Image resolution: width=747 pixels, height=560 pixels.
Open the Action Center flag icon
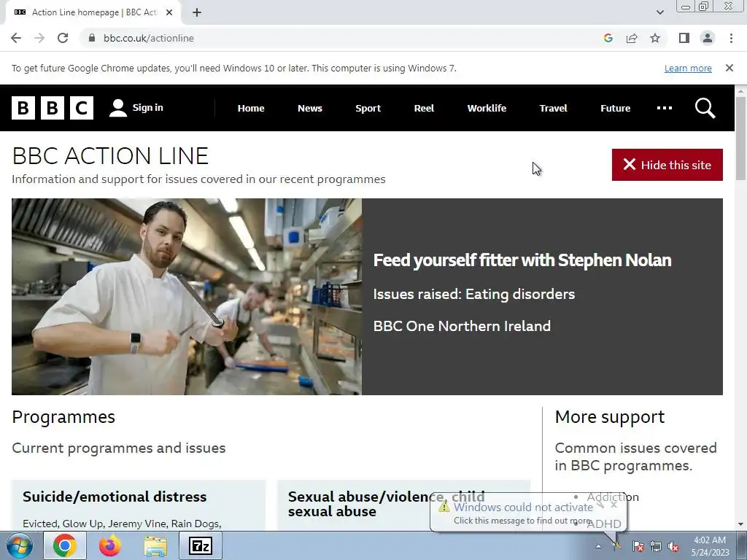(x=638, y=546)
